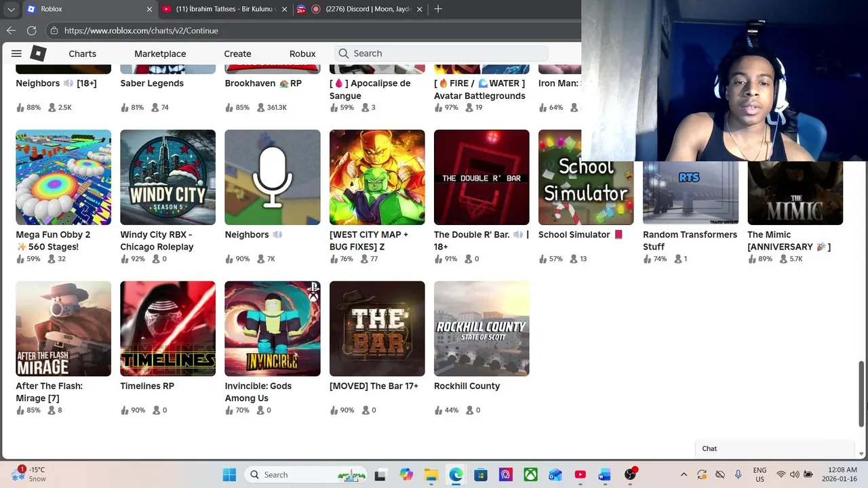The image size is (868, 488).
Task: Open Random Transformers Stuff thumbnail
Action: 690,193
